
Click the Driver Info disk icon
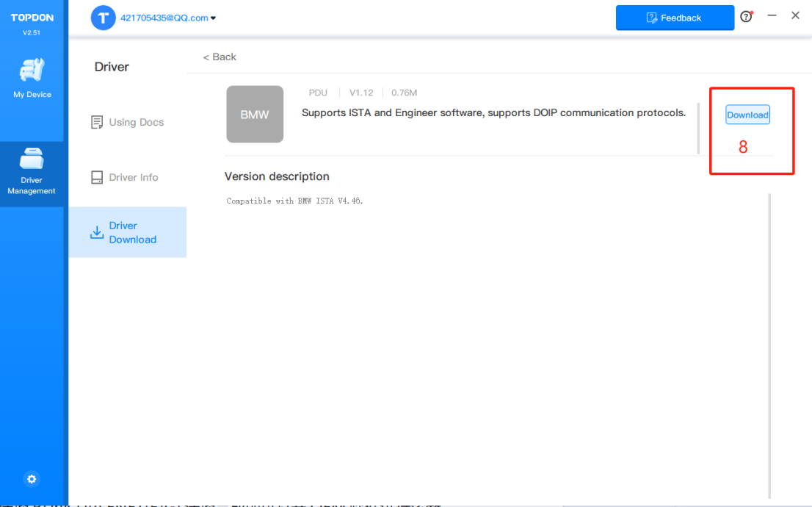coord(97,178)
